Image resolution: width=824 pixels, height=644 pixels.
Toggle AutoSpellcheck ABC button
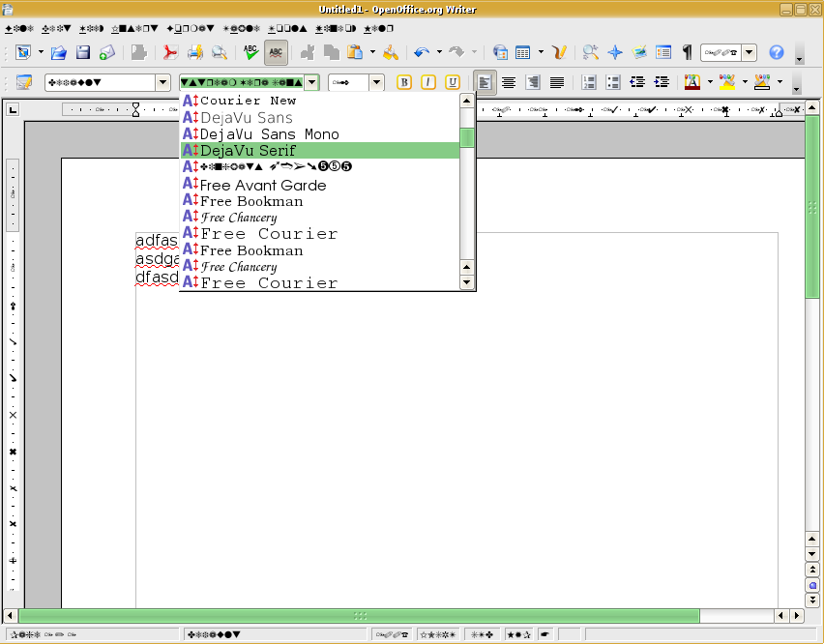[276, 52]
